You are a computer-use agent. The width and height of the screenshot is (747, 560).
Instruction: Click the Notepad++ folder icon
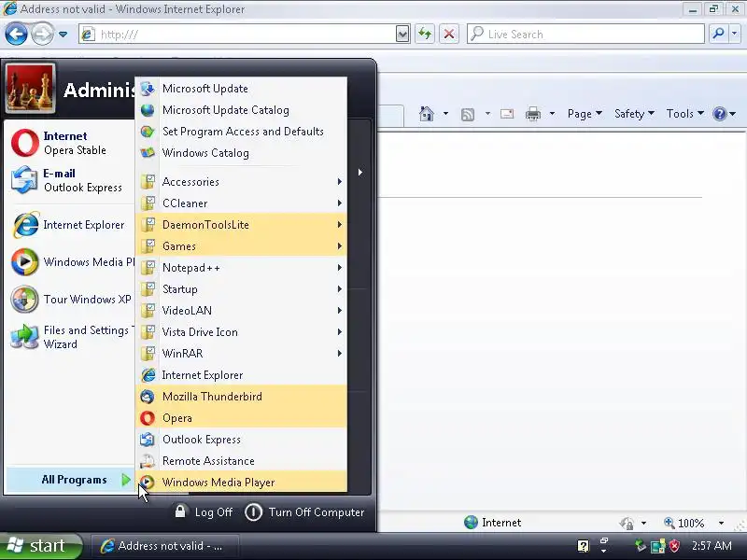tap(148, 268)
